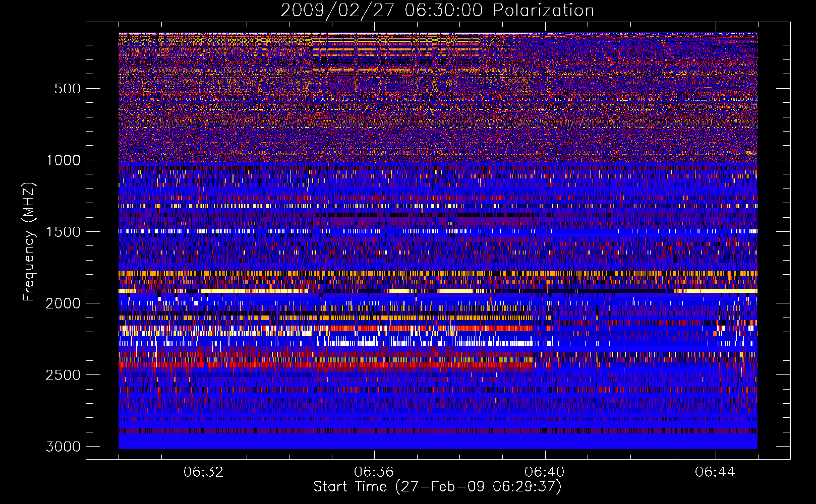The width and height of the screenshot is (816, 504).
Task: Click the 06:40 time tick label
Action: click(x=545, y=472)
